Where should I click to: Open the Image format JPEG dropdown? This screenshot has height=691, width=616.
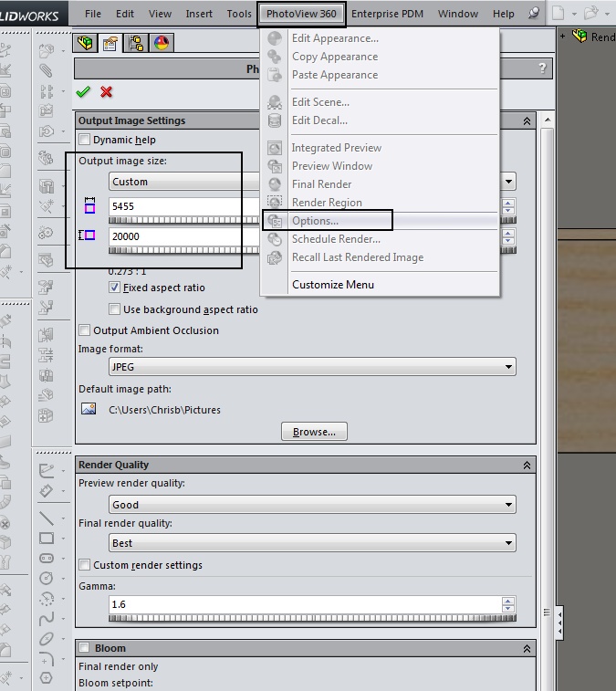[312, 367]
